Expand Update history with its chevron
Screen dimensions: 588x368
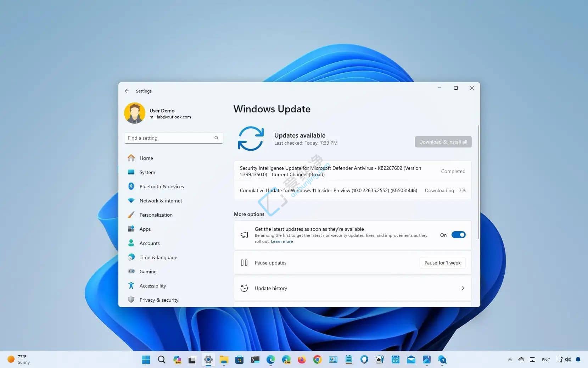tap(463, 288)
